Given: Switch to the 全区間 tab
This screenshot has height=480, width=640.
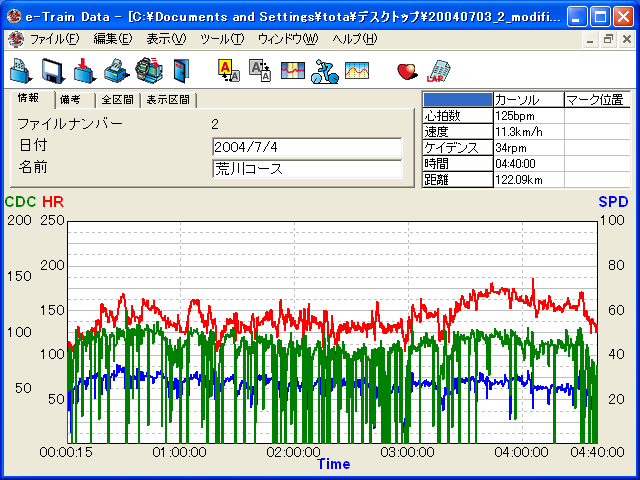Looking at the screenshot, I should (117, 99).
